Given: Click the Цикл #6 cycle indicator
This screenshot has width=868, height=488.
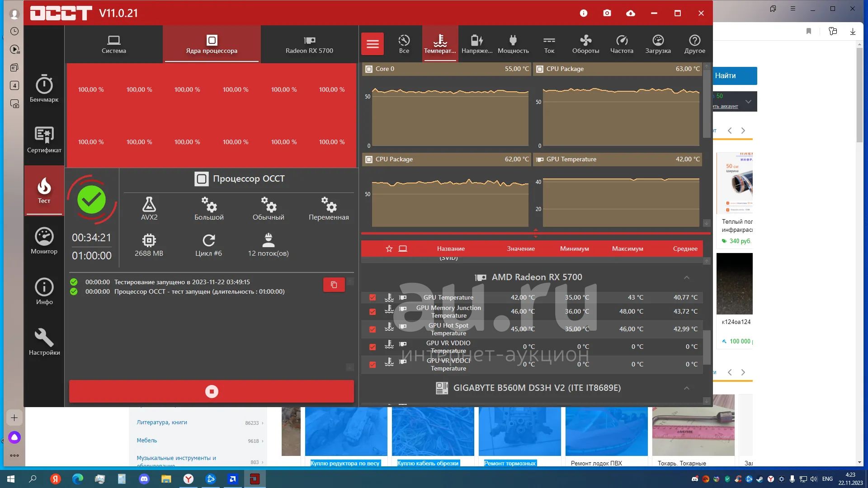Looking at the screenshot, I should (208, 245).
